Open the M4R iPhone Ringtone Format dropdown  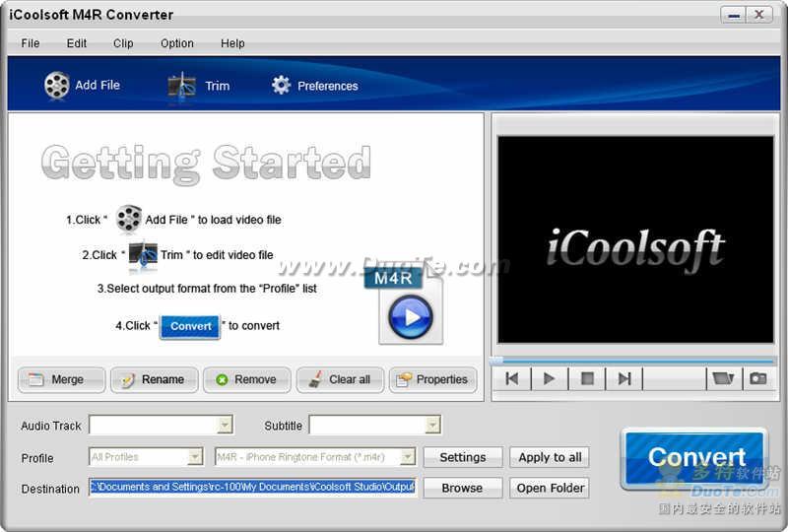click(x=407, y=457)
